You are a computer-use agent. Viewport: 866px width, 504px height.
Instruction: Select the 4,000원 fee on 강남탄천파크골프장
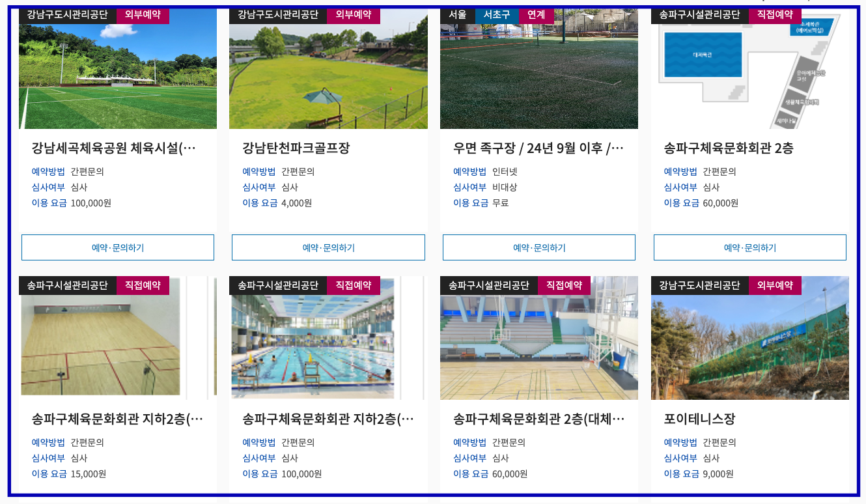(x=297, y=203)
